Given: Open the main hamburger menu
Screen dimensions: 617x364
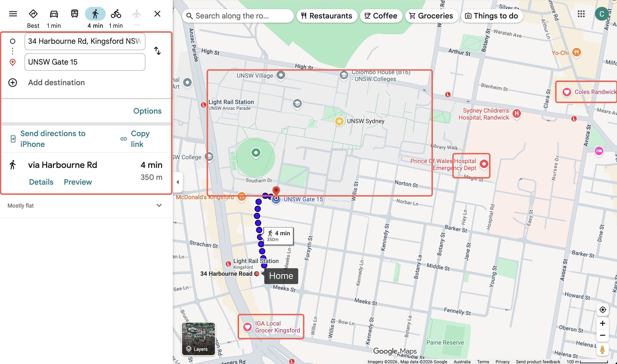Looking at the screenshot, I should [x=13, y=14].
